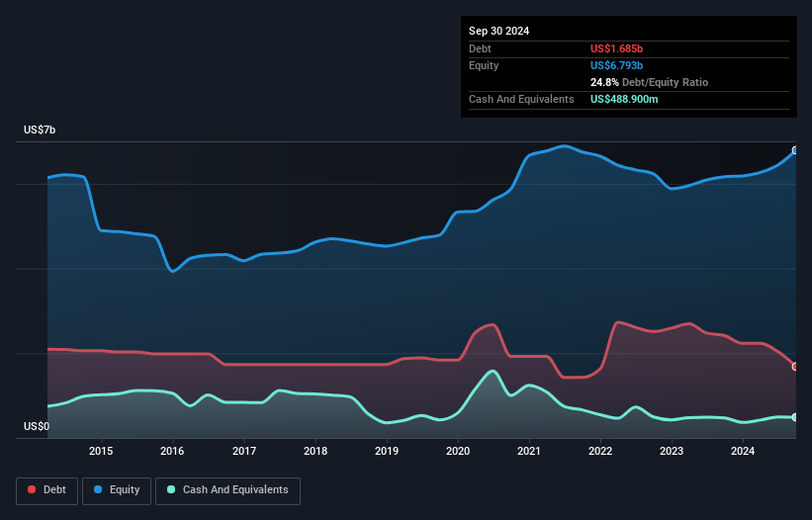Screen dimensions: 812x520
Task: Click the 24.8% Debt/Equity Ratio text
Action: 649,82
